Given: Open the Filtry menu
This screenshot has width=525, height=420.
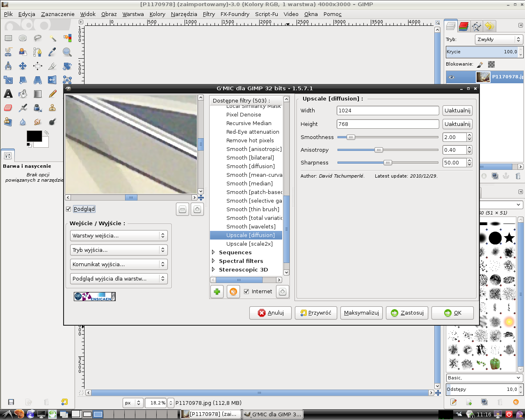Looking at the screenshot, I should point(209,14).
